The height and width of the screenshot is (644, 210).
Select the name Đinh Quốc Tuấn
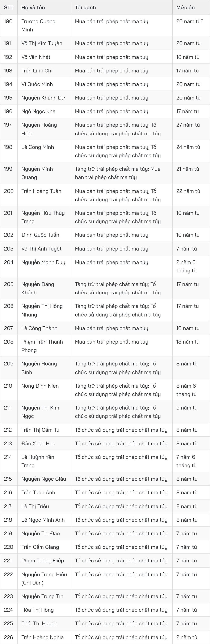[40, 235]
